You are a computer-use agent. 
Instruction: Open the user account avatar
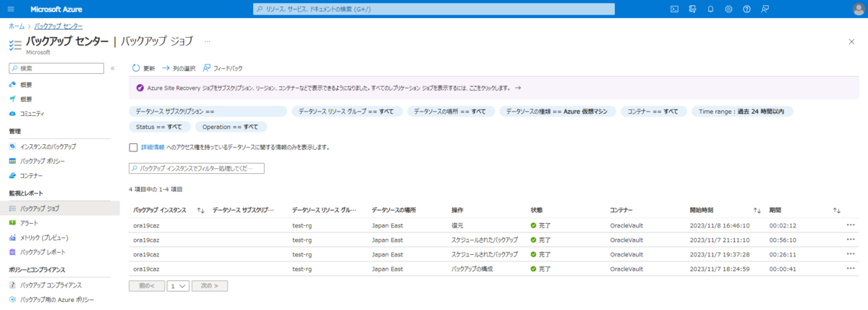click(859, 9)
